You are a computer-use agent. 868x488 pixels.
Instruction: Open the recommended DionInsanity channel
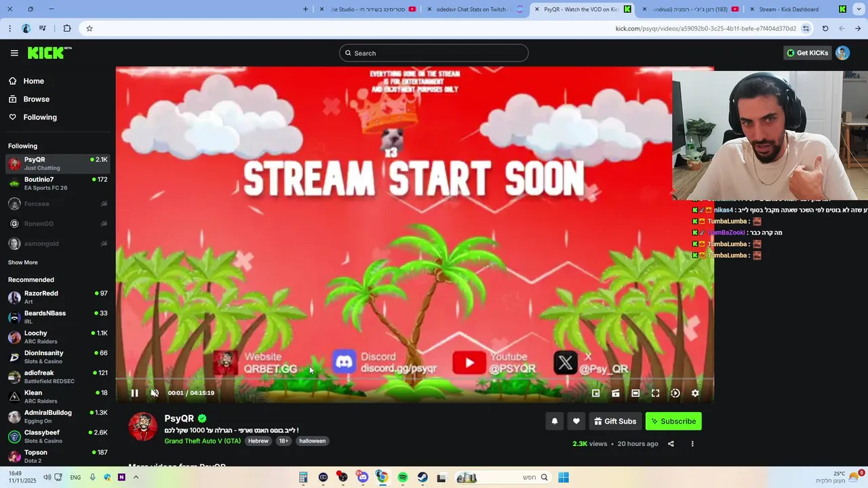58,357
